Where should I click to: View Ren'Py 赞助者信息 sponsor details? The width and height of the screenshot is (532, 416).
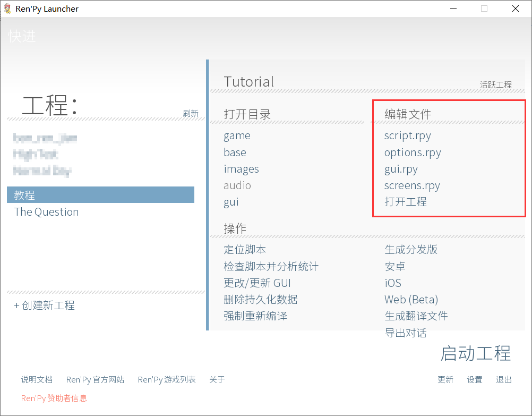54,398
